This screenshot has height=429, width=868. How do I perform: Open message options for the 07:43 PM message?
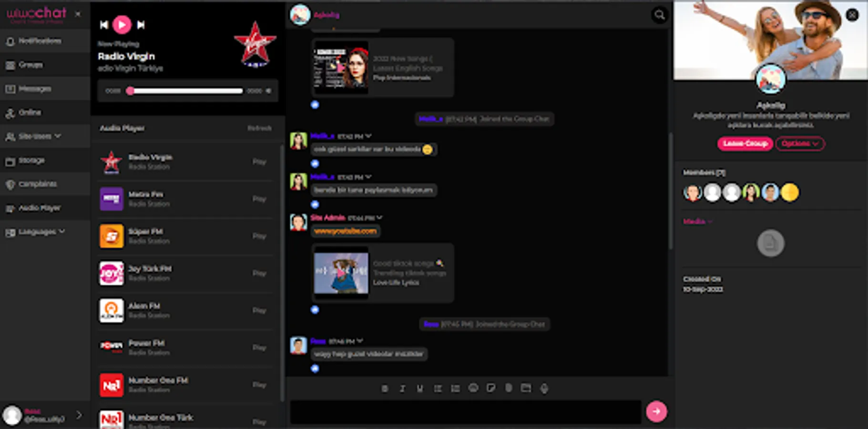point(368,177)
